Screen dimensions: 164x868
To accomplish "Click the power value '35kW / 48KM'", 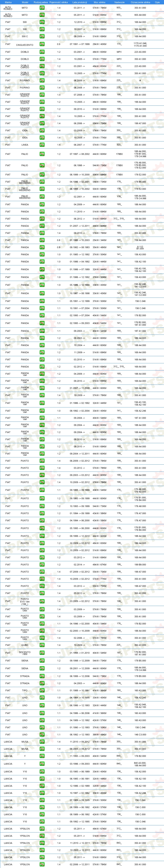I will pos(99,247).
